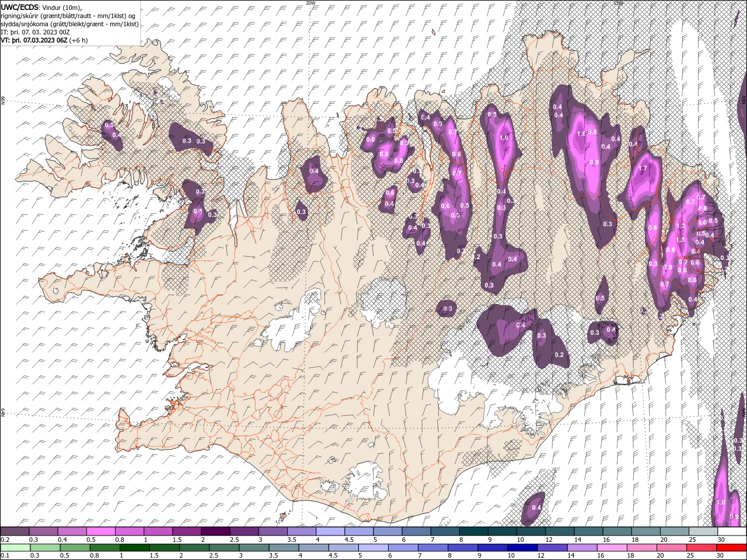Click the '0.1' label in the rain legend
The height and width of the screenshot is (560, 747).
[x=5, y=556]
